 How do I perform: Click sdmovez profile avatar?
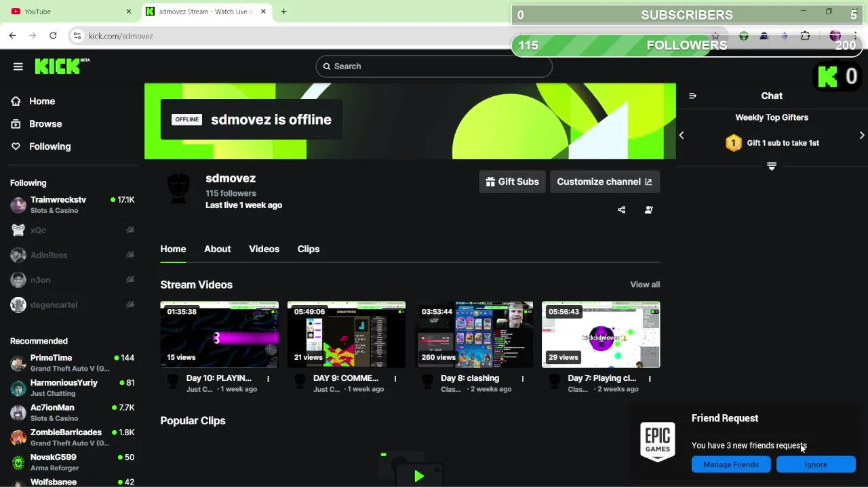click(x=179, y=188)
